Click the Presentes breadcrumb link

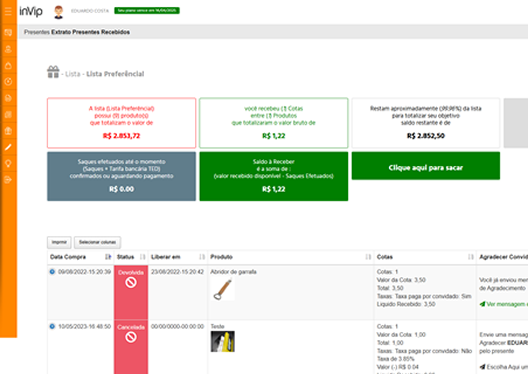(37, 32)
